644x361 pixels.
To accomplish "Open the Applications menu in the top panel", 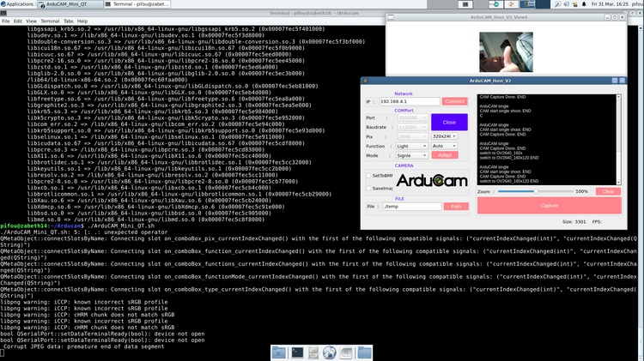I will 17,4.
